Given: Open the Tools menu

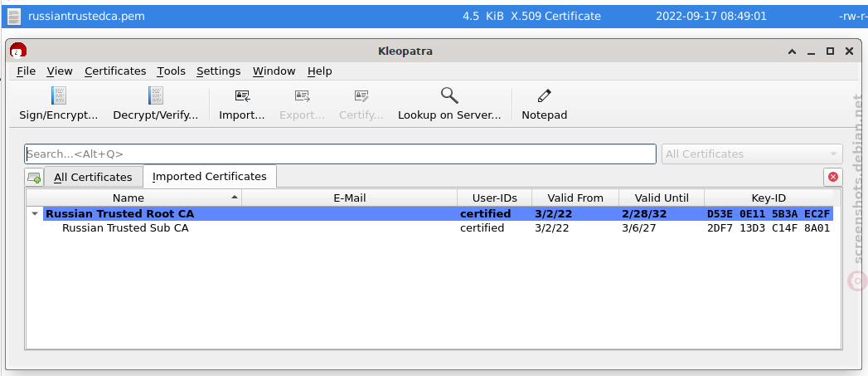Looking at the screenshot, I should coord(171,71).
